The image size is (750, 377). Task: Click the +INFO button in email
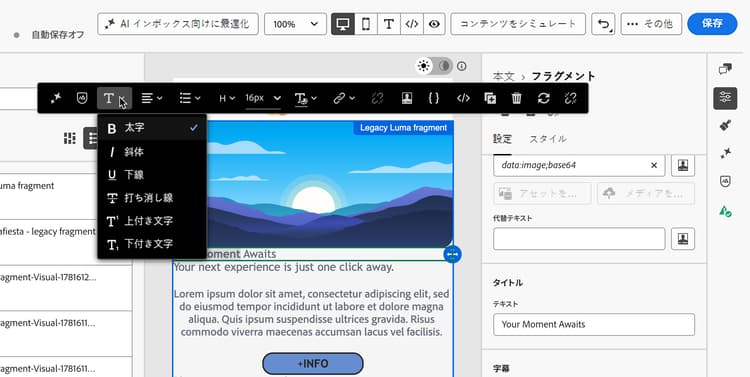click(313, 364)
